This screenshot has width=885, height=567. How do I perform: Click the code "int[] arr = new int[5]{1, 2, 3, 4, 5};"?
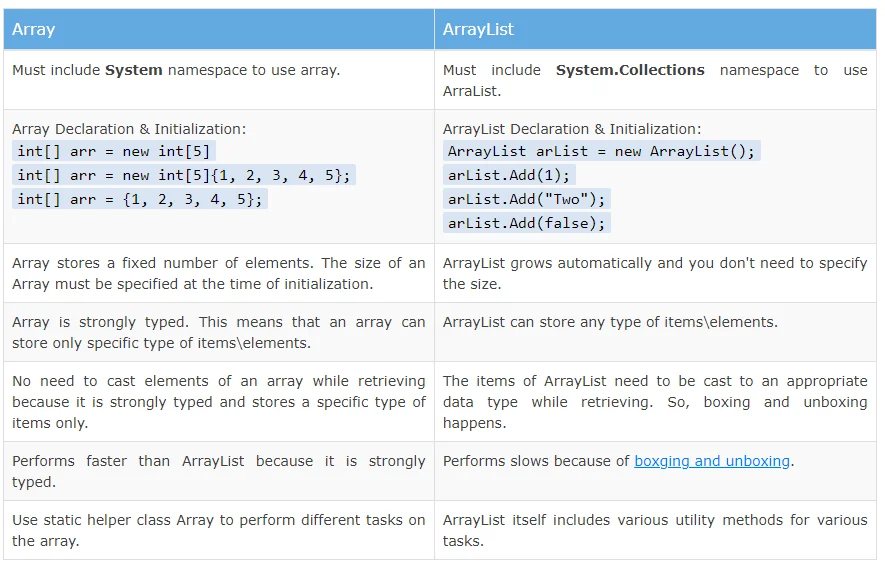tap(184, 175)
